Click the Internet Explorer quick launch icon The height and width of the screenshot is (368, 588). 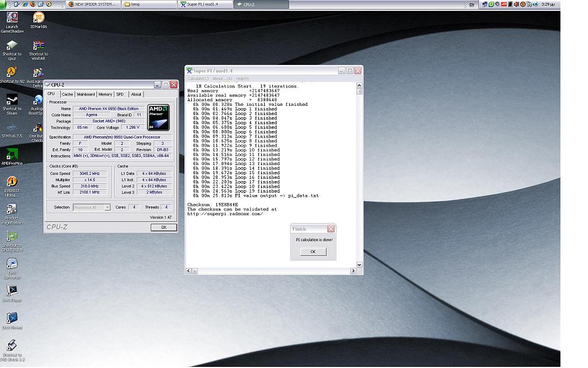25,4
